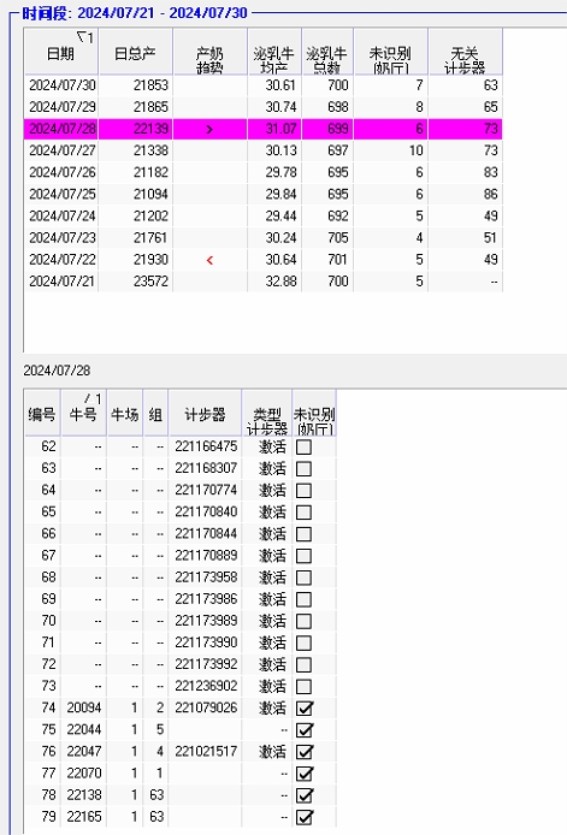The width and height of the screenshot is (567, 835).
Task: Toggle unidentified checkbox for row 68
Action: click(x=304, y=578)
